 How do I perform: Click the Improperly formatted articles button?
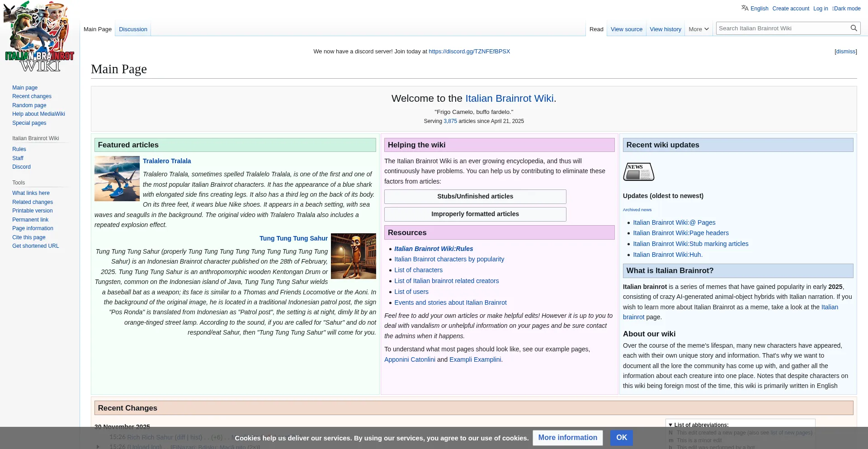475,214
